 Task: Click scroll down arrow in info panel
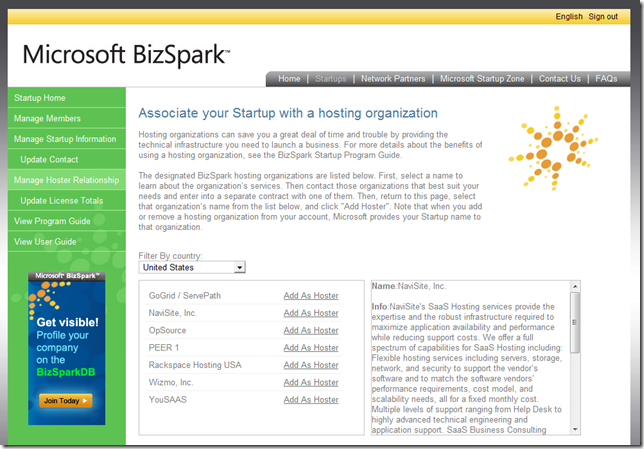(x=575, y=429)
